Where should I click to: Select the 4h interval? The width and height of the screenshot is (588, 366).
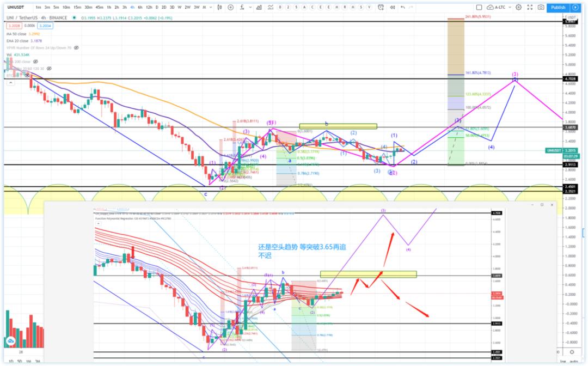click(132, 7)
